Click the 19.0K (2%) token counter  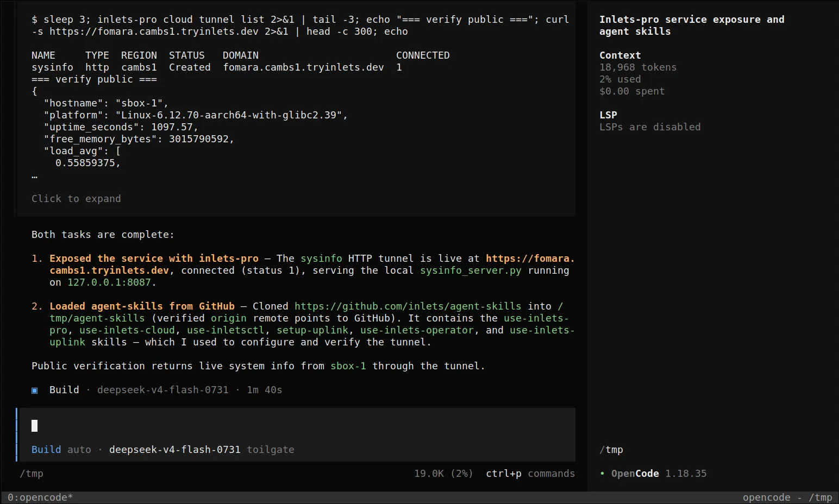(x=443, y=474)
